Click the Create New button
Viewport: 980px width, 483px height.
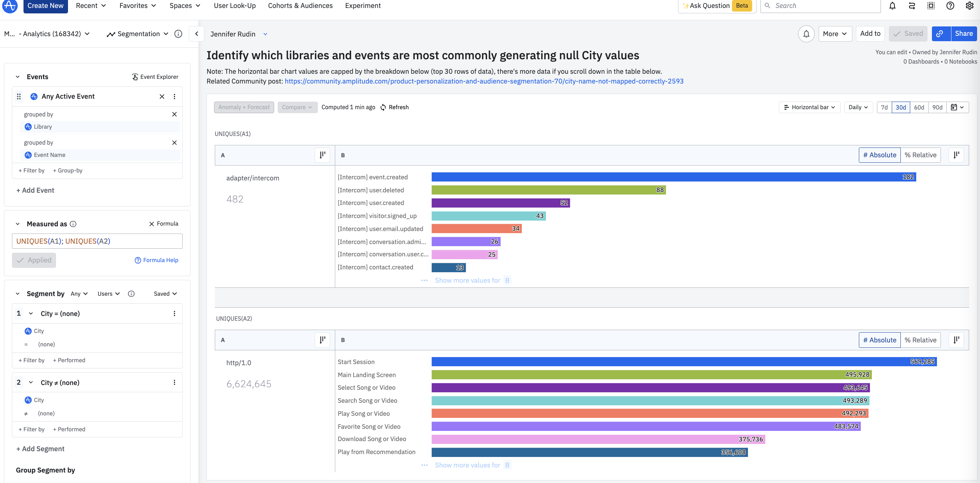tap(45, 6)
